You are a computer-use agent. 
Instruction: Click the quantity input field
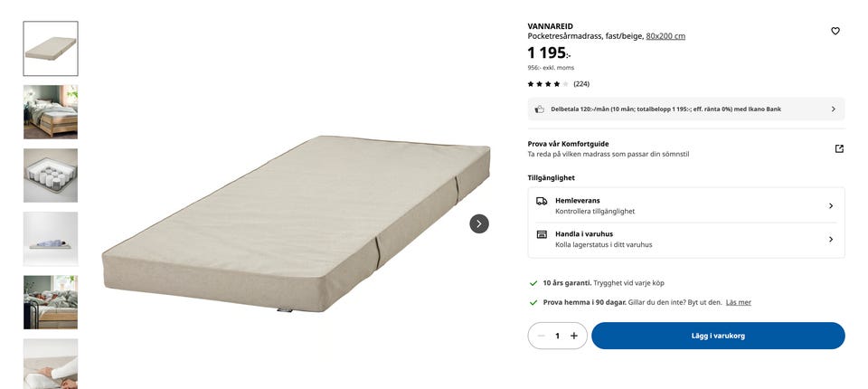tap(558, 336)
